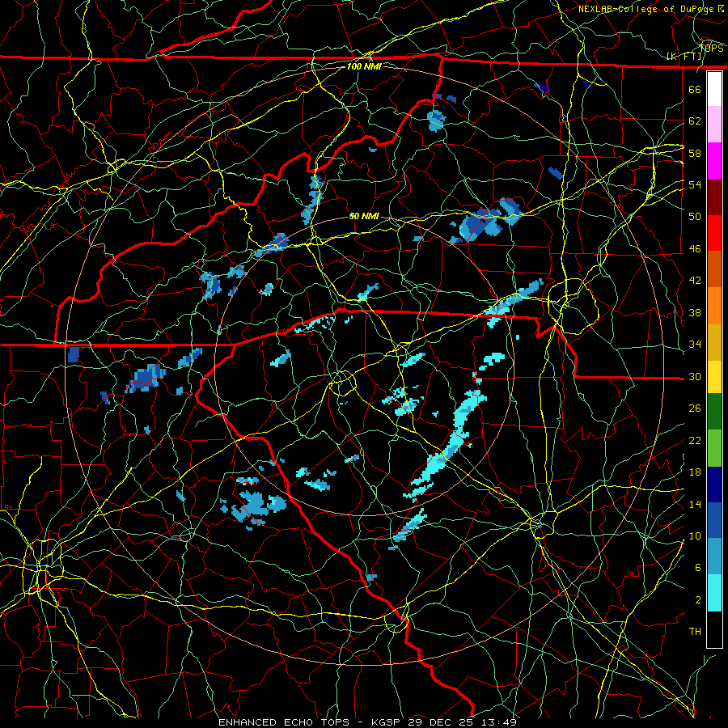Click the legend value 42
The height and width of the screenshot is (728, 728).
click(695, 281)
